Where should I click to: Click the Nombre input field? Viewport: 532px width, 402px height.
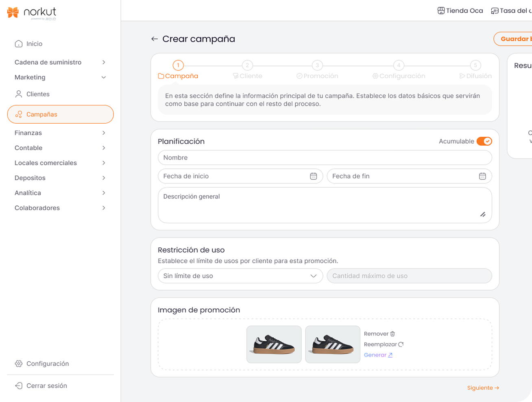click(x=325, y=158)
